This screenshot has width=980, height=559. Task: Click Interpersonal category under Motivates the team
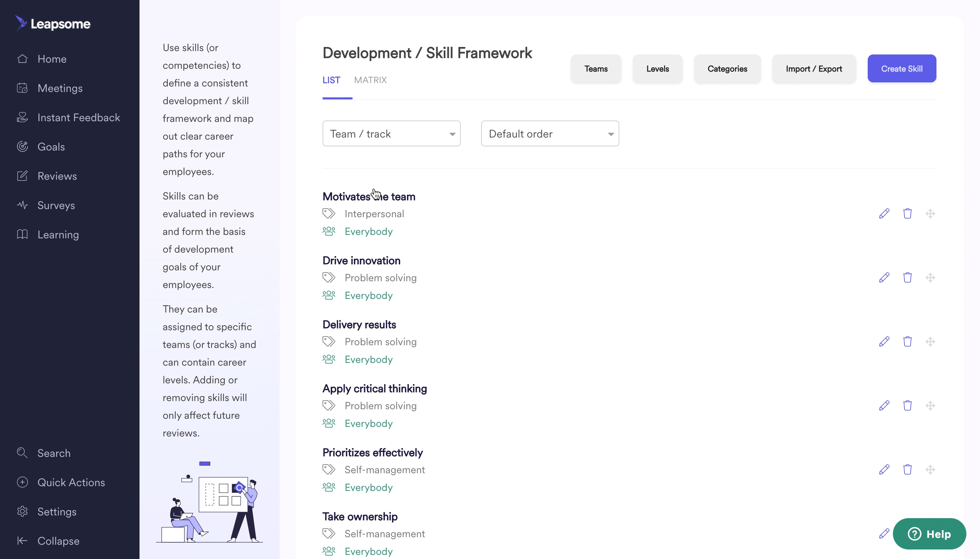click(x=374, y=213)
